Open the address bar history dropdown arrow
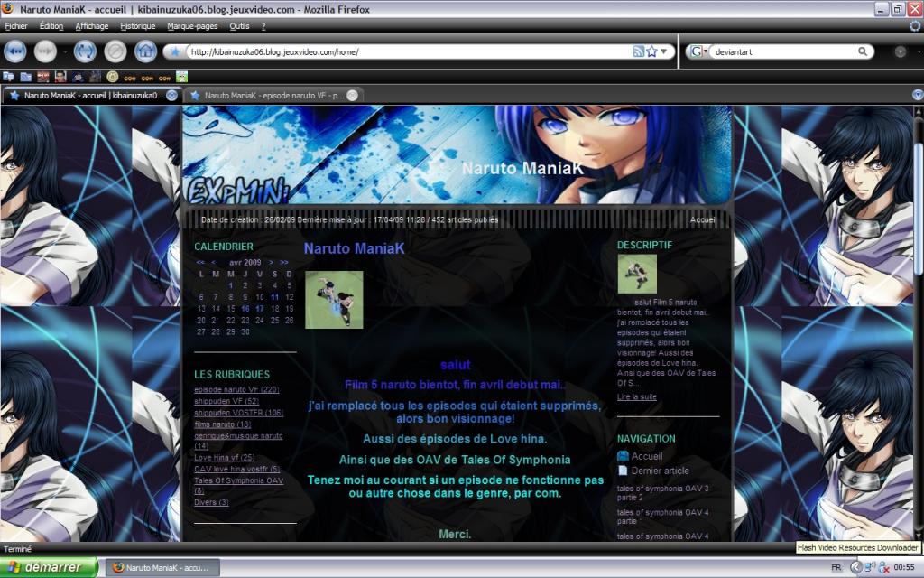This screenshot has height=578, width=924. click(x=664, y=51)
